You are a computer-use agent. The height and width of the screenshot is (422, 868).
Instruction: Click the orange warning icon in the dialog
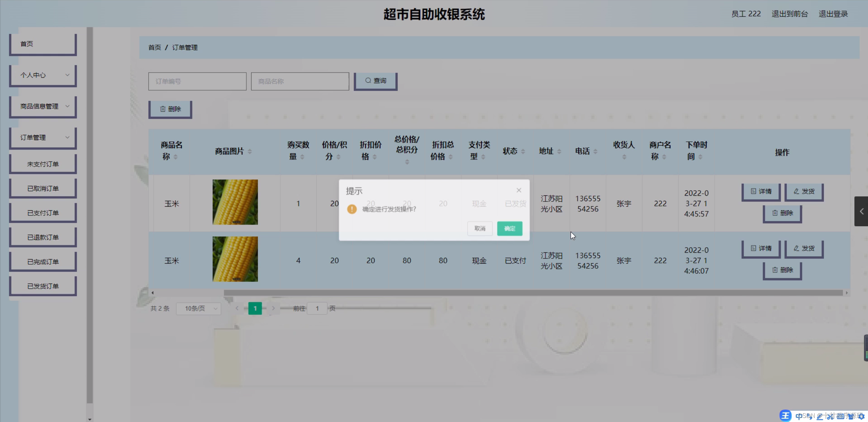point(352,209)
